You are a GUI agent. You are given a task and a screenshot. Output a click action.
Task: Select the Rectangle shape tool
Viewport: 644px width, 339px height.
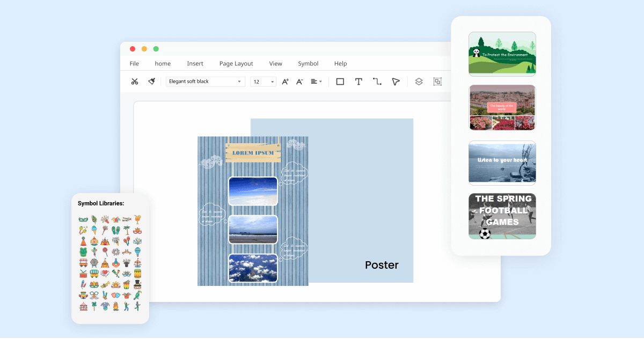[x=340, y=82]
